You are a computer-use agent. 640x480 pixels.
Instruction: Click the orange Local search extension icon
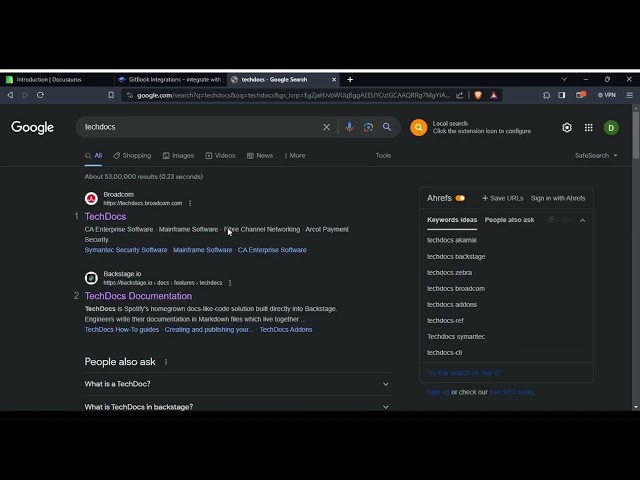pyautogui.click(x=419, y=127)
